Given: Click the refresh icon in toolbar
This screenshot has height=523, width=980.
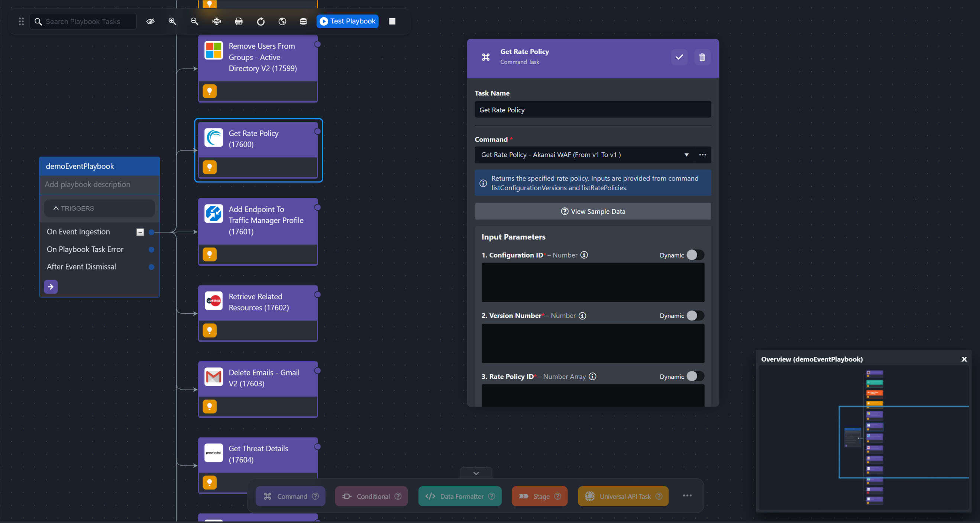Looking at the screenshot, I should 261,21.
